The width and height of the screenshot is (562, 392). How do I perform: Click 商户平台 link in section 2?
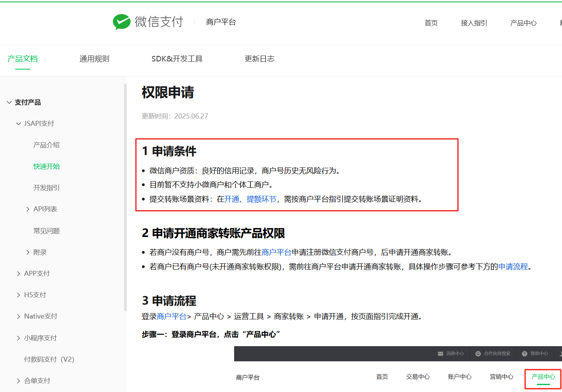(x=277, y=252)
